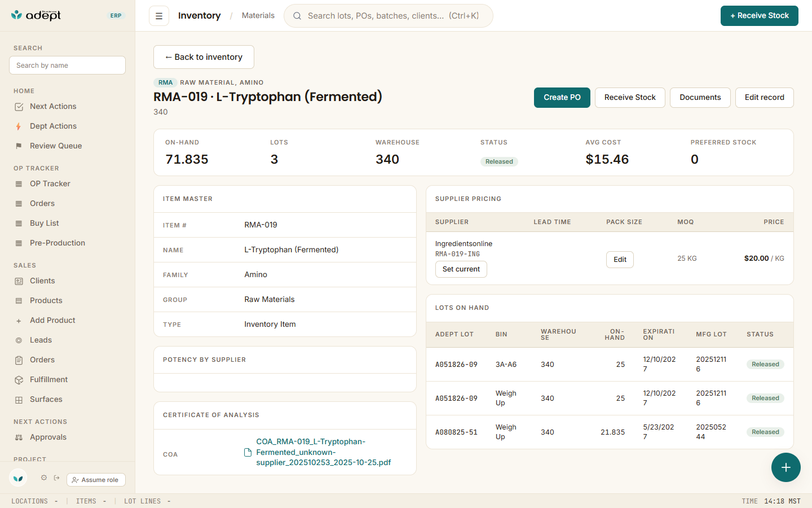Open Orders in the OP Tracker section
This screenshot has width=812, height=508.
coord(42,203)
